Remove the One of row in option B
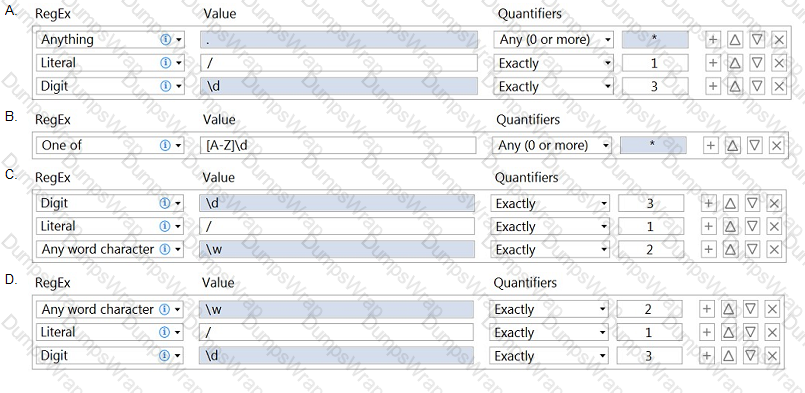 point(776,145)
